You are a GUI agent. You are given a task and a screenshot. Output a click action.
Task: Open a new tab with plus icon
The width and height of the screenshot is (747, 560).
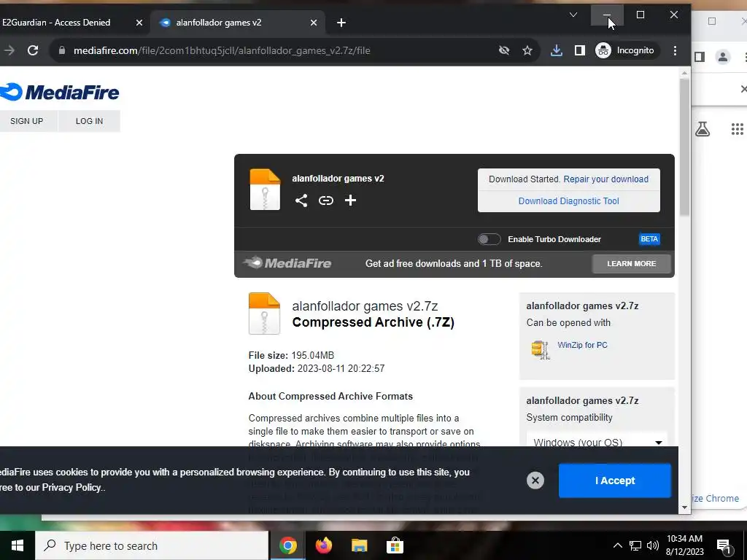tap(341, 23)
